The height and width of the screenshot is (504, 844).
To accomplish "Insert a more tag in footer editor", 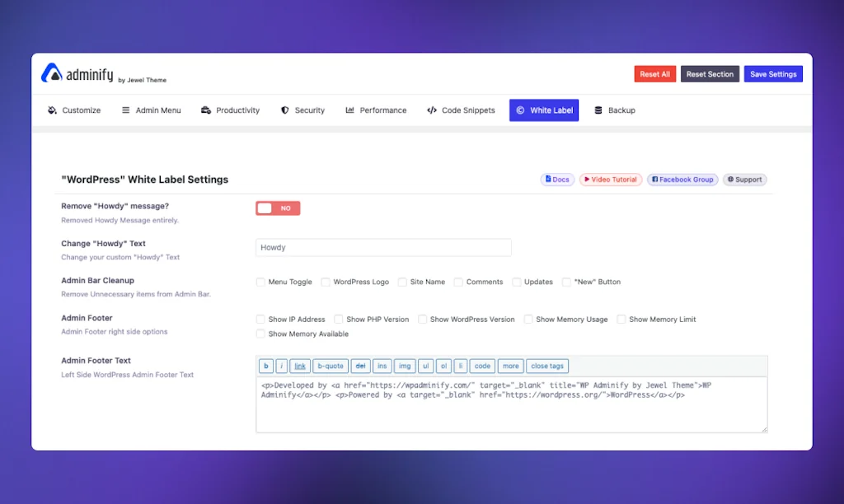I will tap(510, 366).
